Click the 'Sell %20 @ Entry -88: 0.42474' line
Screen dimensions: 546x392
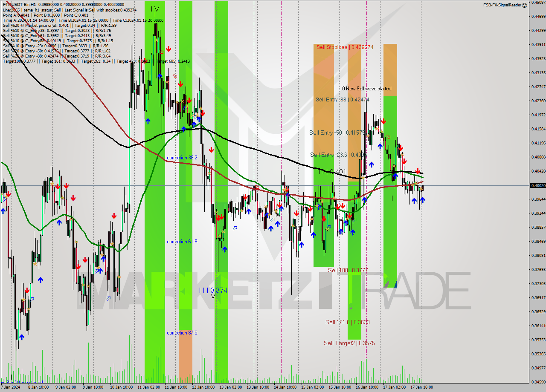pyautogui.click(x=57, y=56)
